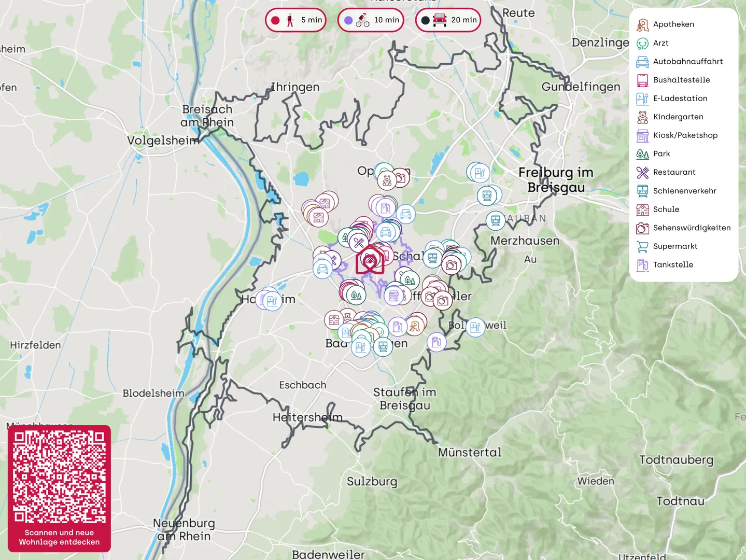Click the QR code image

[x=59, y=477]
